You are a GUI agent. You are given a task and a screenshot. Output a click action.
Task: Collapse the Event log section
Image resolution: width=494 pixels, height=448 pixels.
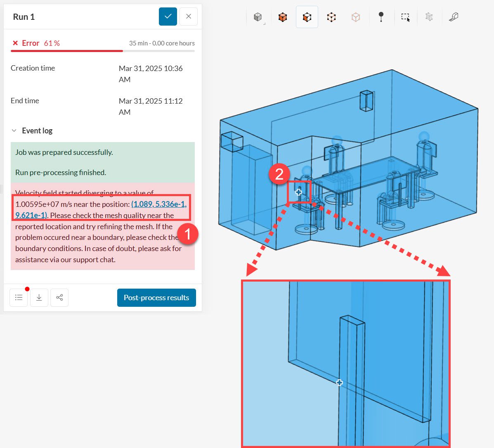tap(14, 131)
